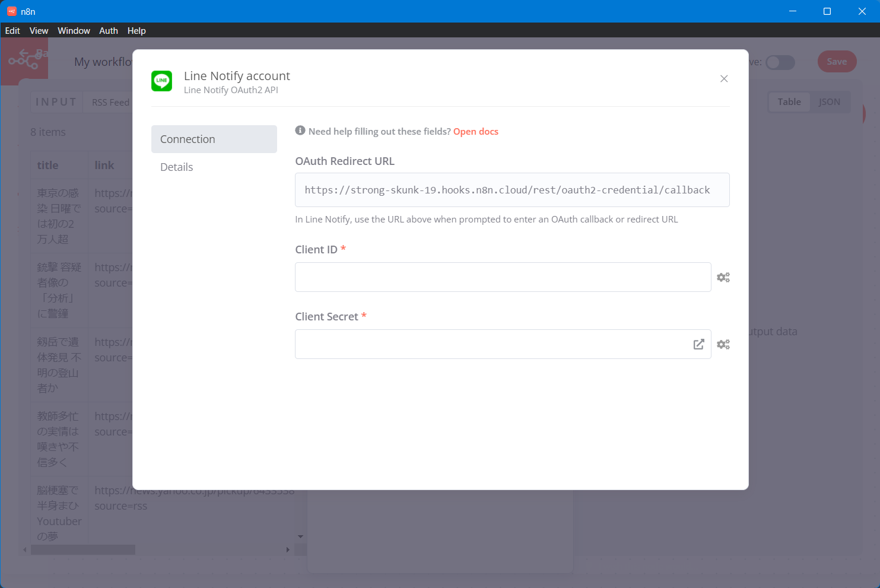Open the Edit menu
880x588 pixels.
pos(12,31)
